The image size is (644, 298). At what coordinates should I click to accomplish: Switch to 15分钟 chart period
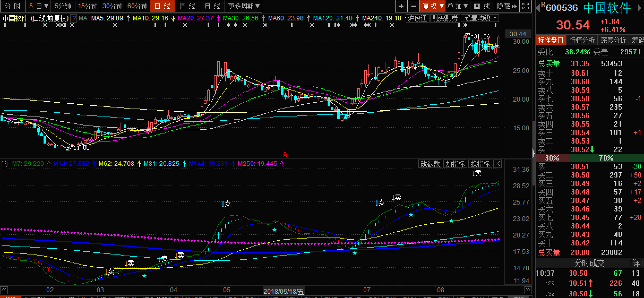coord(88,6)
